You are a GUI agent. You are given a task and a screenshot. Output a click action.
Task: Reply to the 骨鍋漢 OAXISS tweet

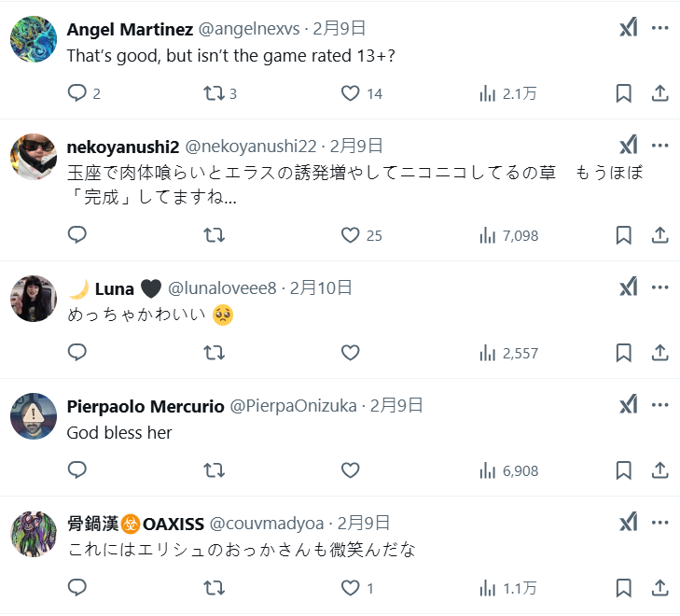pyautogui.click(x=77, y=588)
